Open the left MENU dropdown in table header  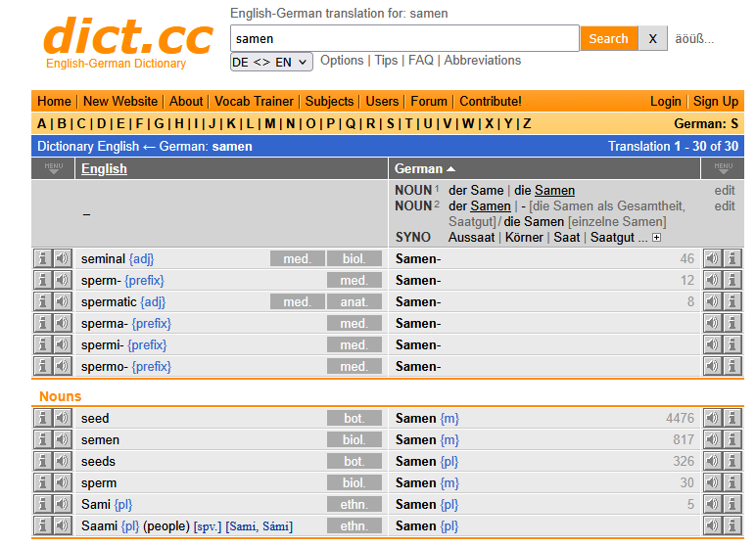pos(54,168)
